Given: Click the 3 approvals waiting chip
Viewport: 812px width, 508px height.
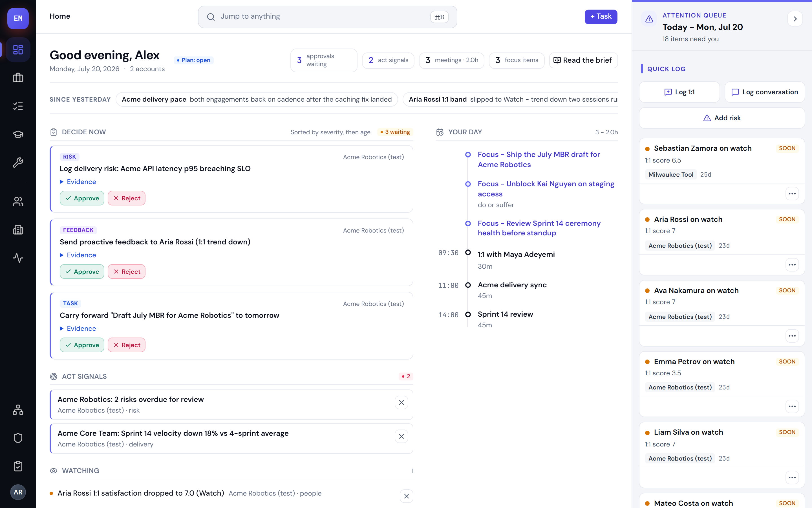Looking at the screenshot, I should click(x=324, y=60).
